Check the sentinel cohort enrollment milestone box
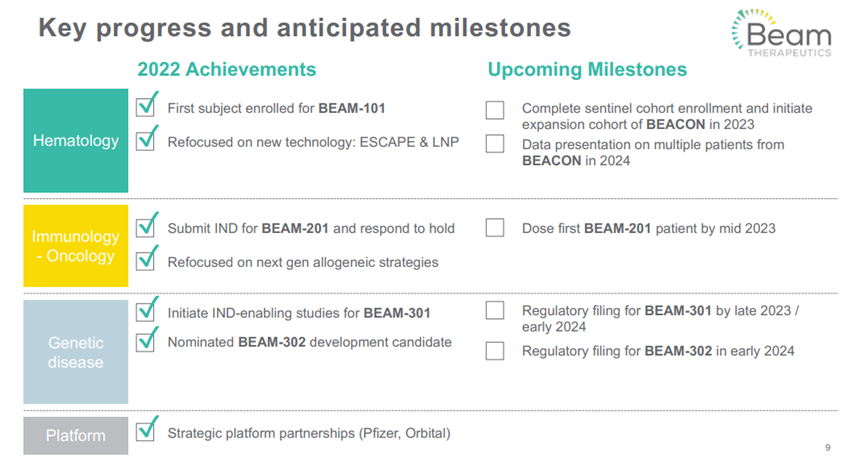The width and height of the screenshot is (865, 466). tap(495, 110)
